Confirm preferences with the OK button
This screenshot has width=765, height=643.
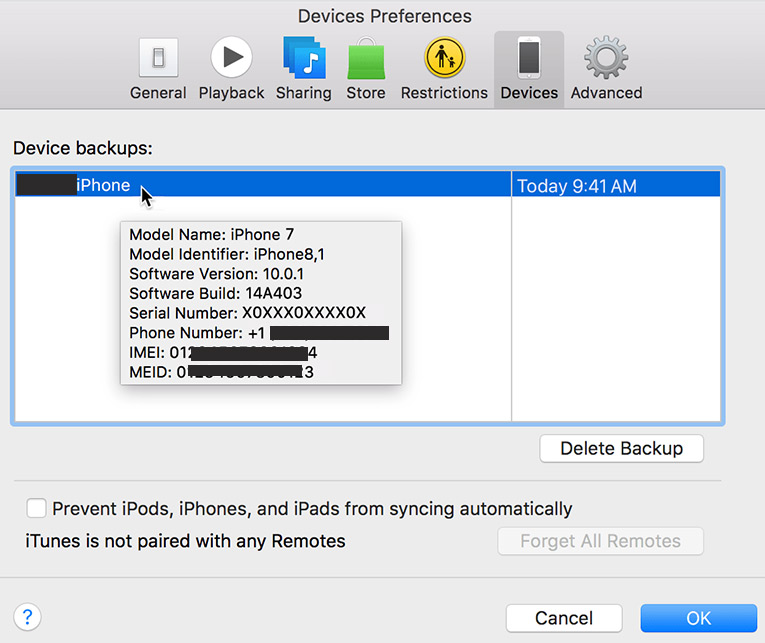tap(699, 618)
